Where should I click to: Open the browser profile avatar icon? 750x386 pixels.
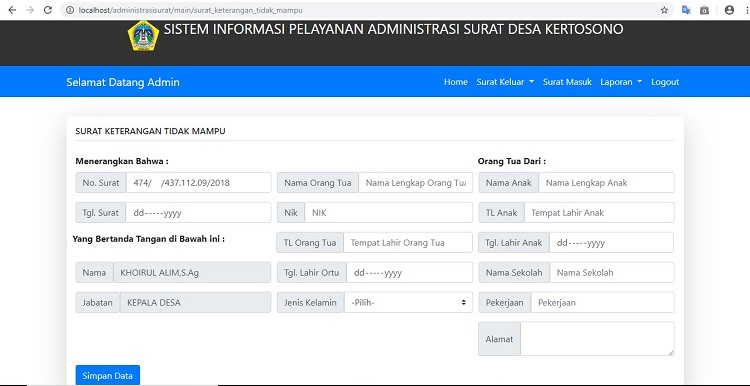[x=729, y=10]
